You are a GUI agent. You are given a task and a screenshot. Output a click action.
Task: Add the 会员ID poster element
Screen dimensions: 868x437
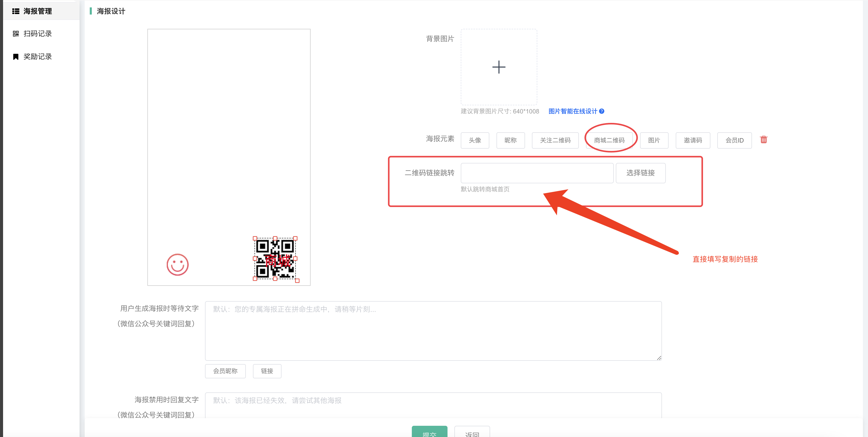[x=734, y=140]
